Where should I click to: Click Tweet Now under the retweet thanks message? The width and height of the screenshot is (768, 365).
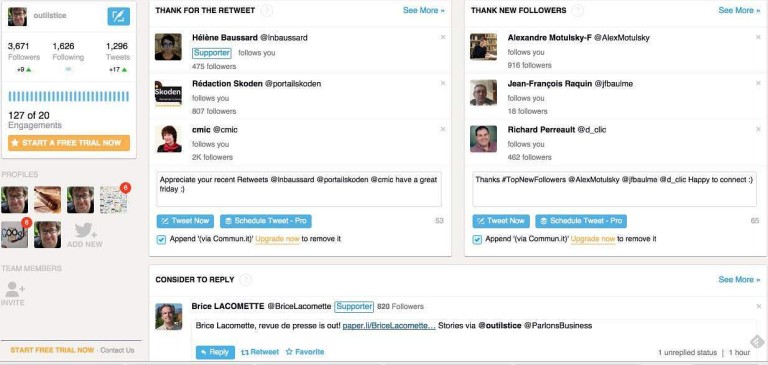tap(185, 221)
